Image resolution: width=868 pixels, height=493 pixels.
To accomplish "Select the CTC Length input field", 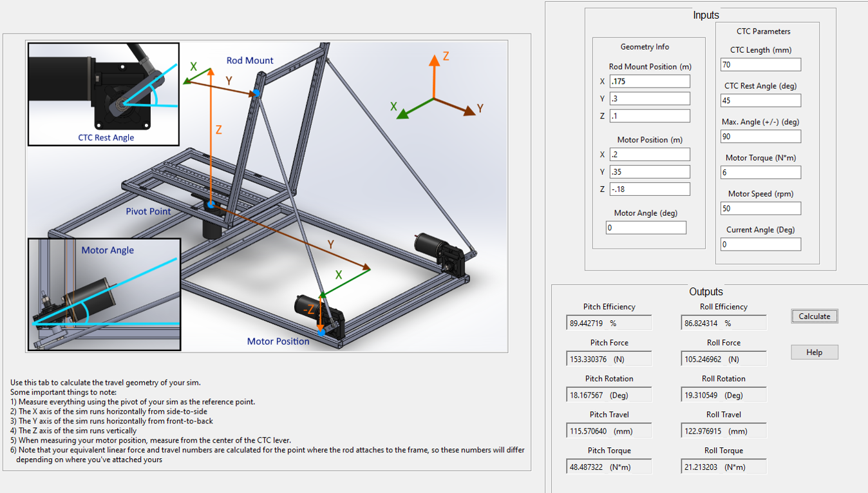I will (x=761, y=64).
